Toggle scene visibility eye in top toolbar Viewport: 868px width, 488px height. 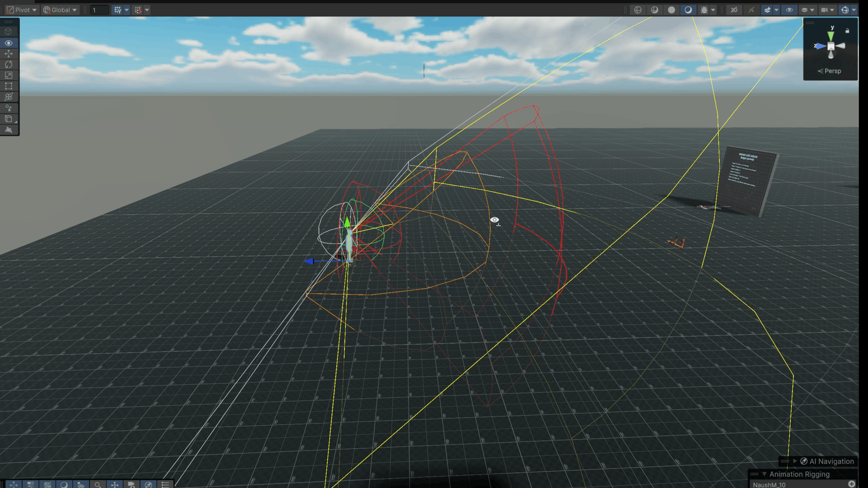point(789,10)
